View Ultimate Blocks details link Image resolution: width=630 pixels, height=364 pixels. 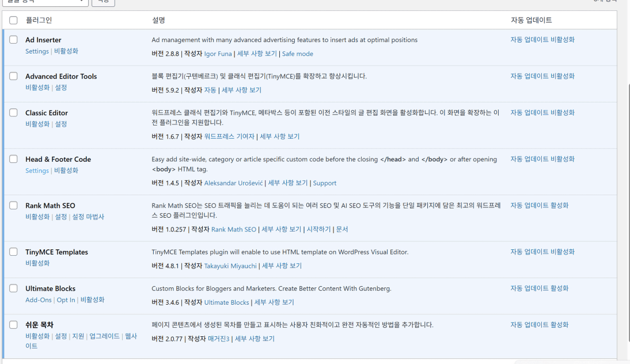tap(274, 302)
